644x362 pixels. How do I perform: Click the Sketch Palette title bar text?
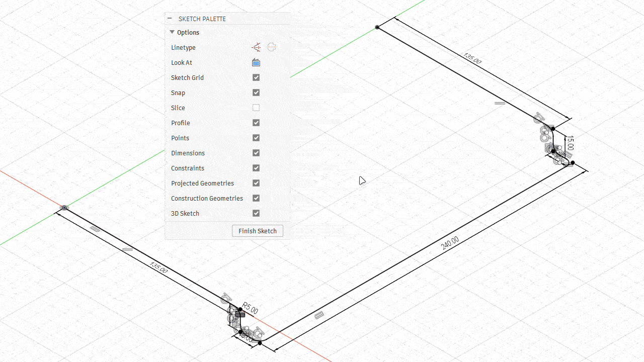[x=202, y=19]
